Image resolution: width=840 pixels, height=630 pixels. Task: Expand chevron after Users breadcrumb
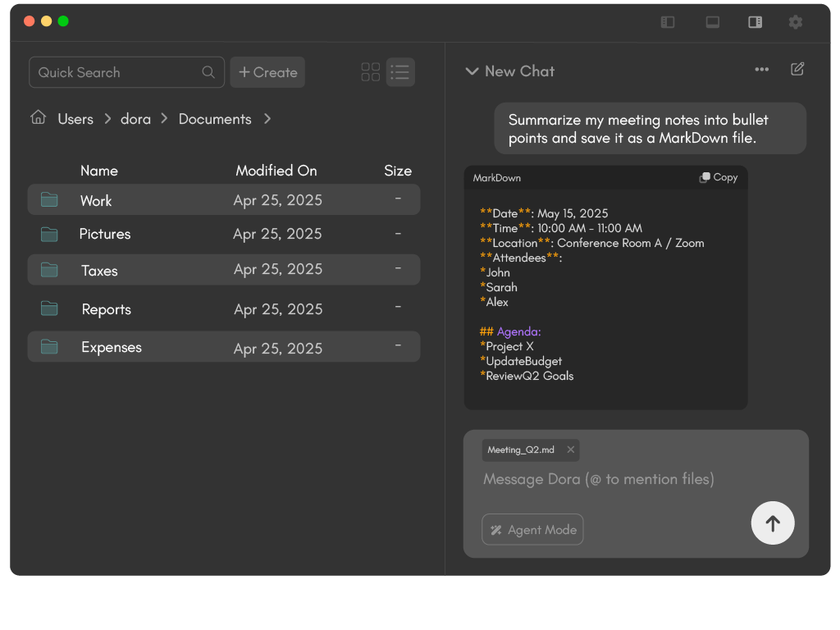click(107, 118)
